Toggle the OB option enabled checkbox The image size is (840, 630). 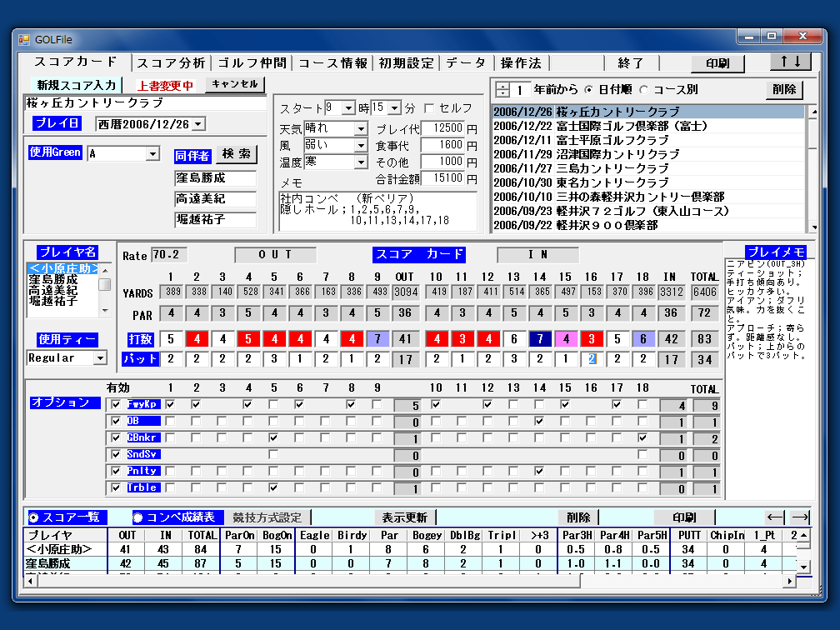tap(116, 422)
